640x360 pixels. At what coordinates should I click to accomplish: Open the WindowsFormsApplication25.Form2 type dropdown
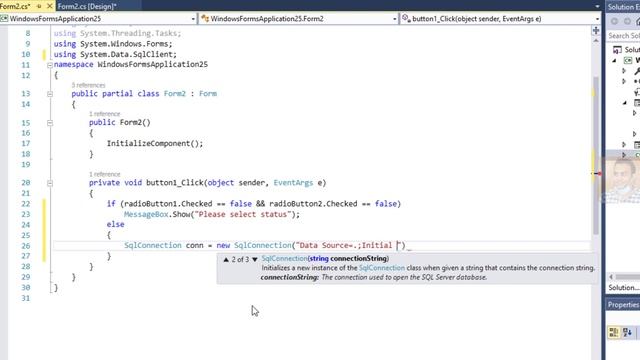tap(298, 19)
